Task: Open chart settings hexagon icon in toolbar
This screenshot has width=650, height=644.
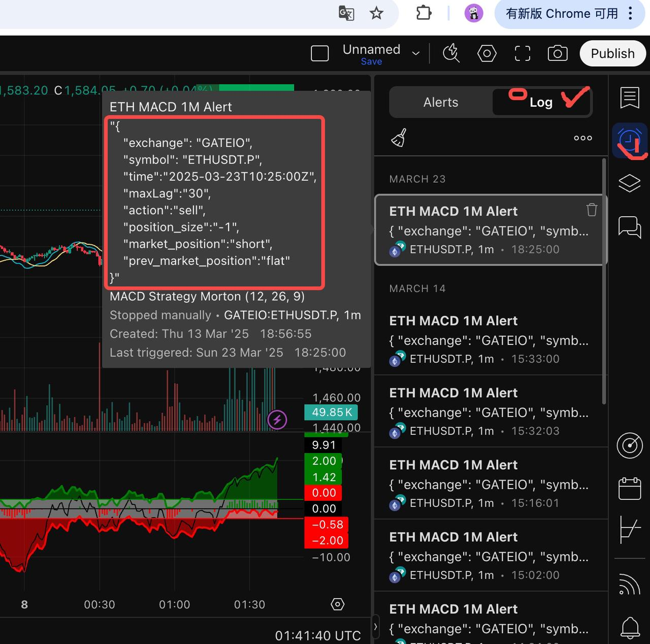Action: [x=486, y=53]
